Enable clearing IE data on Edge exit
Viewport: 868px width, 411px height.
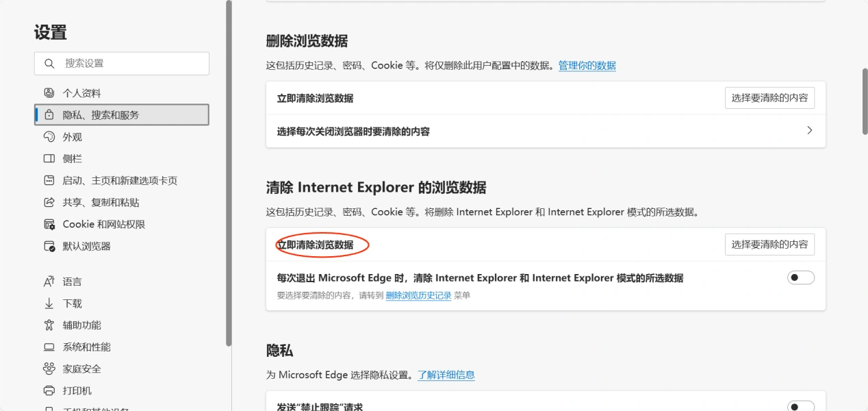click(x=800, y=277)
